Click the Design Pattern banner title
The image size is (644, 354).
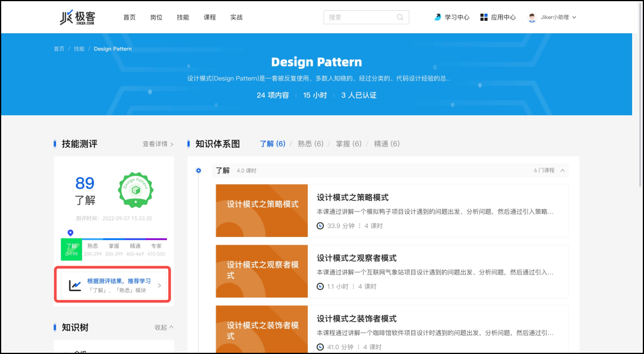(317, 62)
